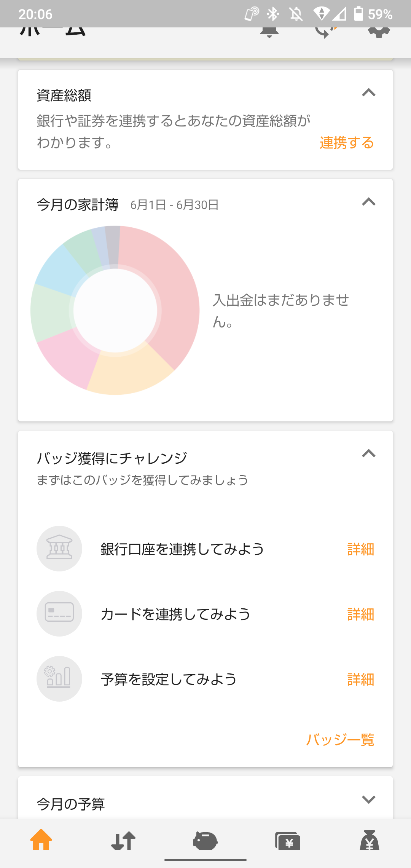Open the yen money bag icon tab

(370, 840)
